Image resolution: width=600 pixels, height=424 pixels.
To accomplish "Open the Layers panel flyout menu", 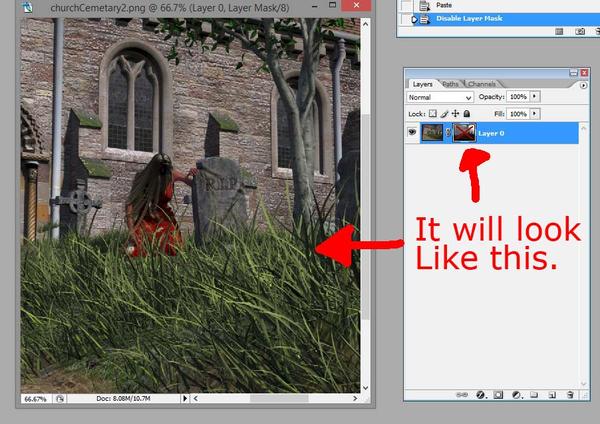I will [583, 85].
